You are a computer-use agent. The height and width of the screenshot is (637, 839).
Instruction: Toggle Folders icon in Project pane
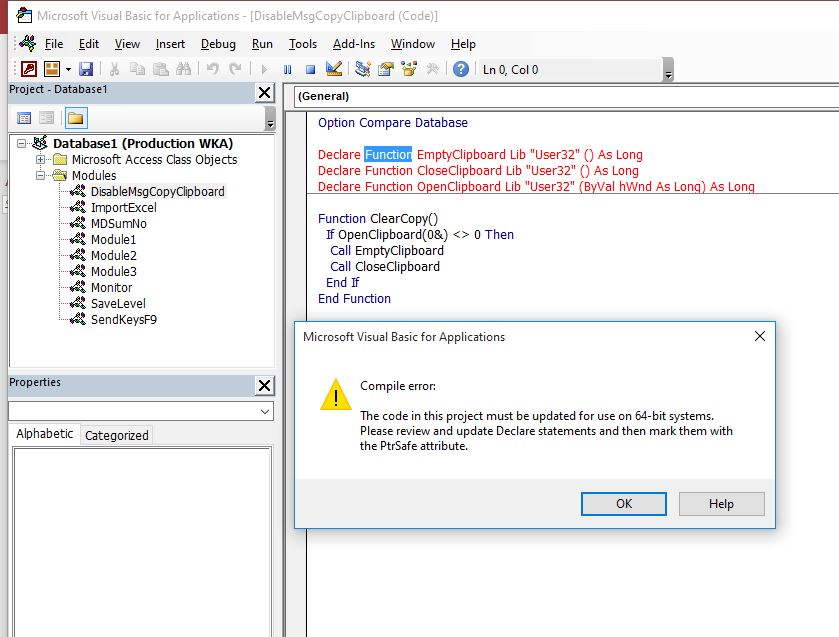(75, 118)
